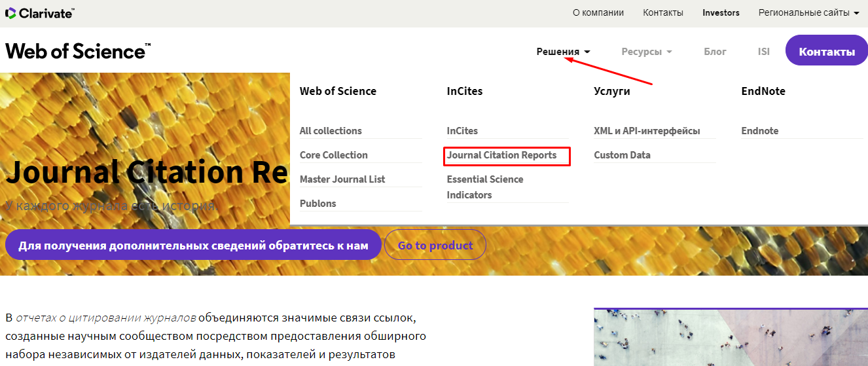
Task: Click the Clarivate logo
Action: pos(40,13)
